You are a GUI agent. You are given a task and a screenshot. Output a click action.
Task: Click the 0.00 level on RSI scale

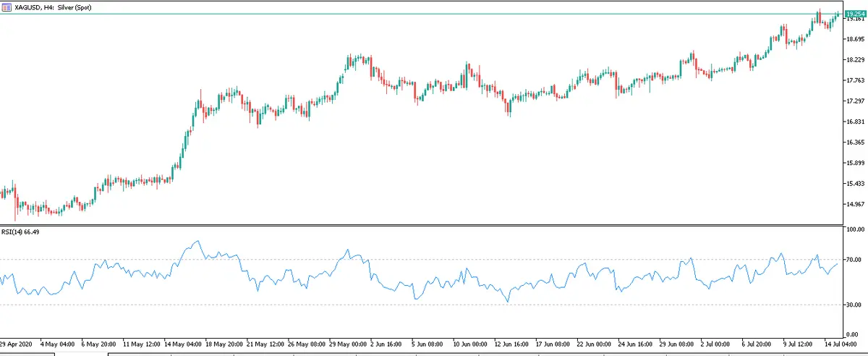(855, 334)
